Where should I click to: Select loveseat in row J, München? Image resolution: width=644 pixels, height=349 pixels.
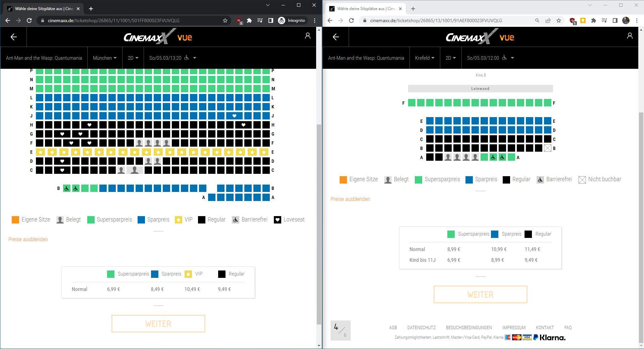coord(234,116)
